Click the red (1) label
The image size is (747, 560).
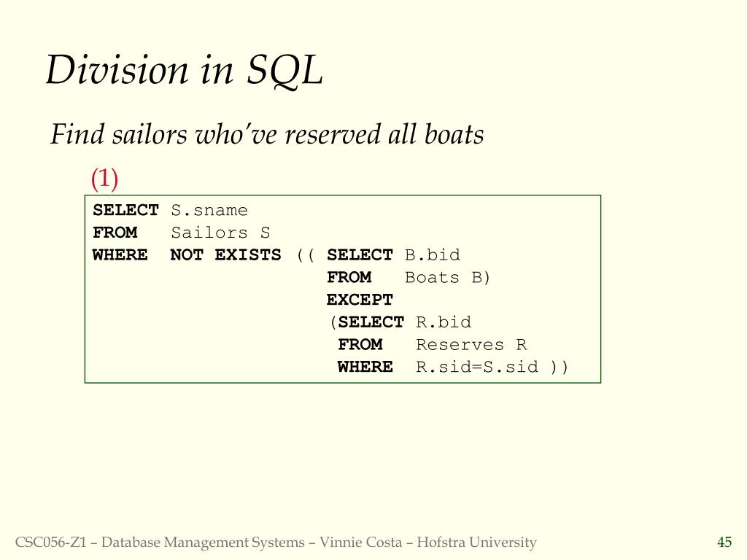[x=104, y=179]
